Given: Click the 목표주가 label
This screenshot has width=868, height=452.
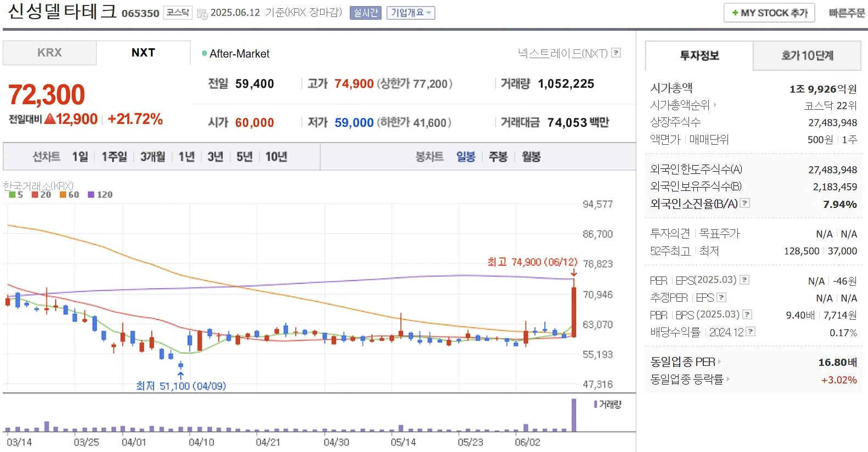Looking at the screenshot, I should 720,234.
